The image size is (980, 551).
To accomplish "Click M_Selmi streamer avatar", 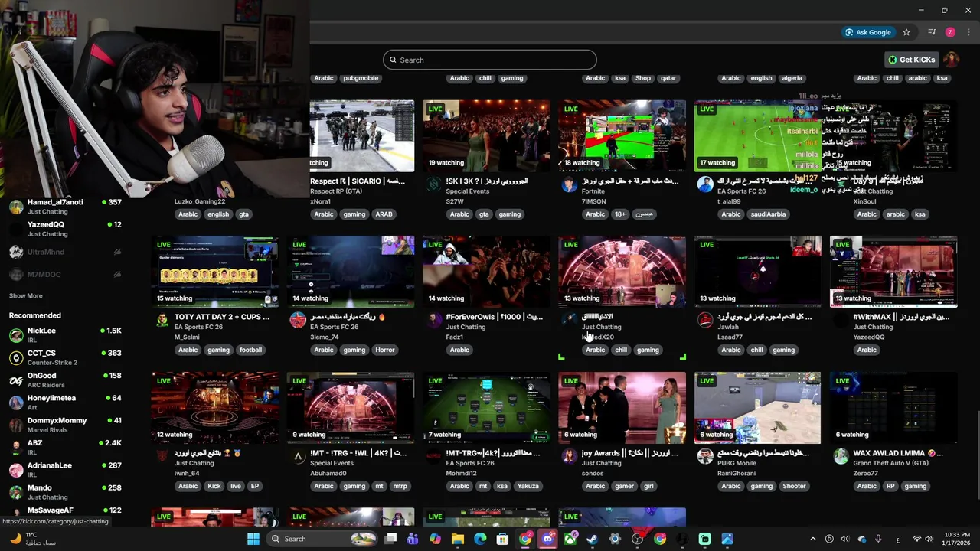I will click(162, 320).
